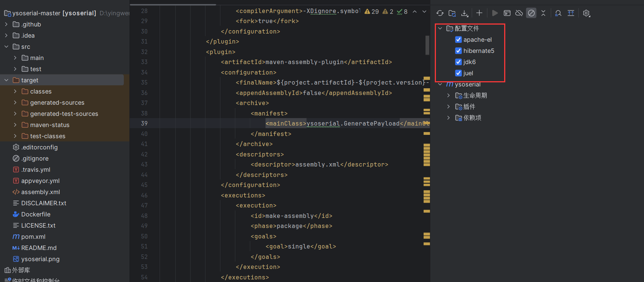Open execute Maven goal icon

point(507,13)
